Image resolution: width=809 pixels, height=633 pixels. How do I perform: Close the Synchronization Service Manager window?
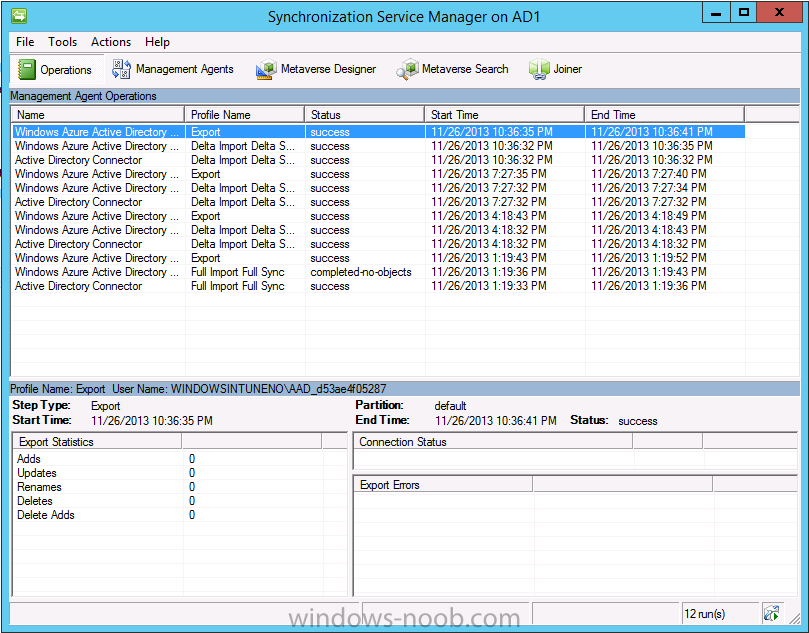pos(780,13)
